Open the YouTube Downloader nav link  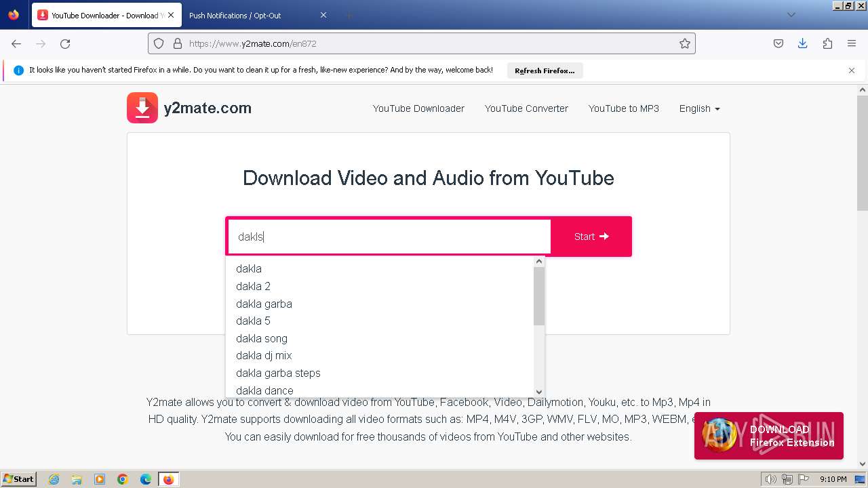tap(418, 108)
